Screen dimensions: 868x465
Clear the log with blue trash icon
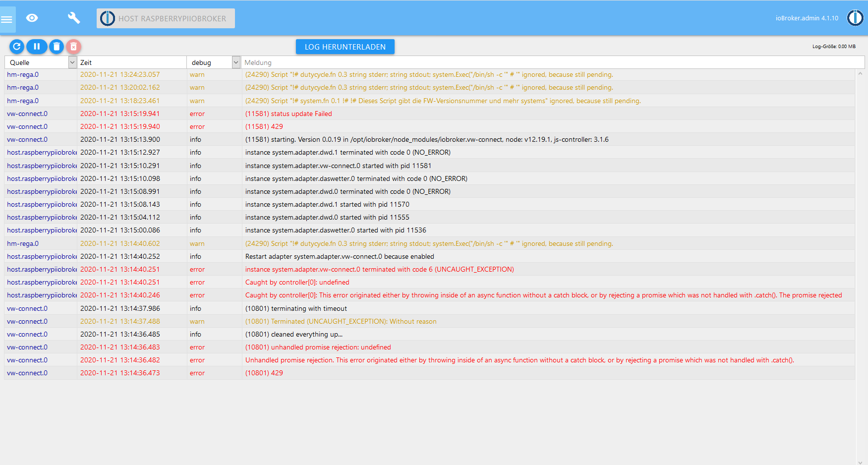coord(57,47)
